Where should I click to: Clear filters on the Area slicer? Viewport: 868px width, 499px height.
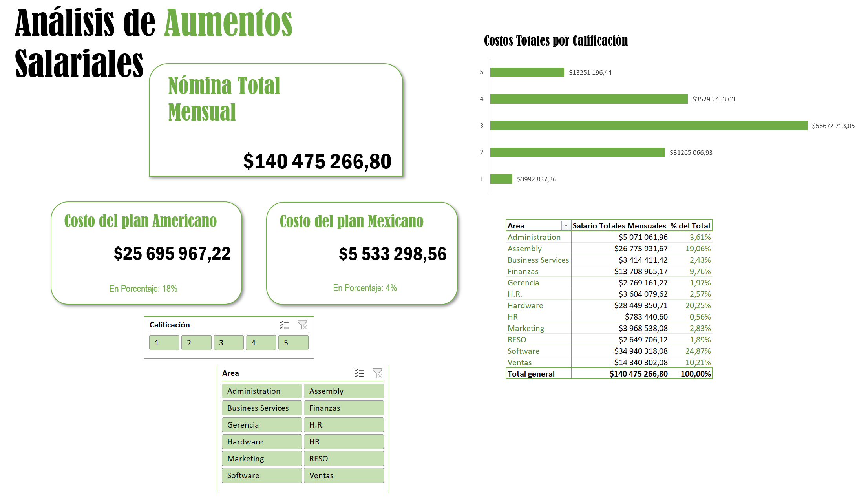tap(378, 373)
